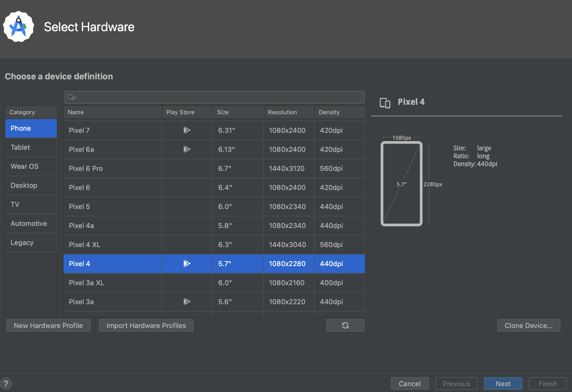
Task: Proceed with the Next button
Action: (503, 384)
